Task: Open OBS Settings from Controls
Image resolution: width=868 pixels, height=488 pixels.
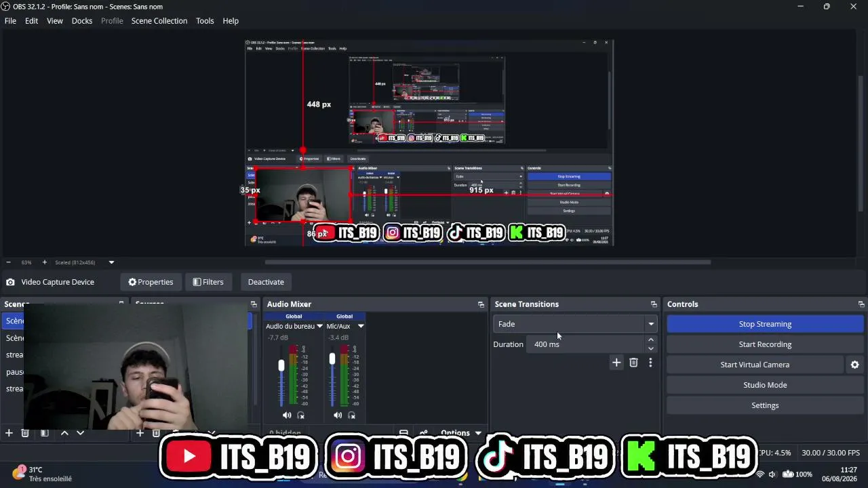Action: pos(765,405)
